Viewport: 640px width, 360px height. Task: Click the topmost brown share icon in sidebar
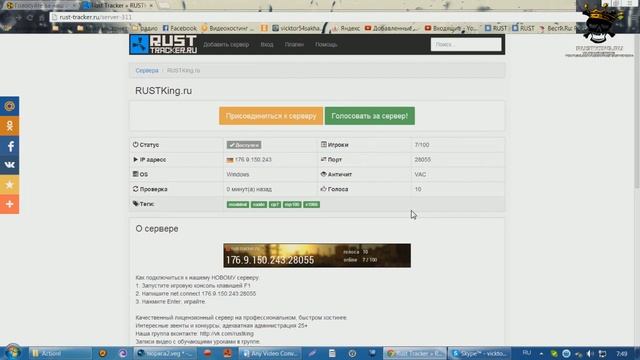coord(9,106)
